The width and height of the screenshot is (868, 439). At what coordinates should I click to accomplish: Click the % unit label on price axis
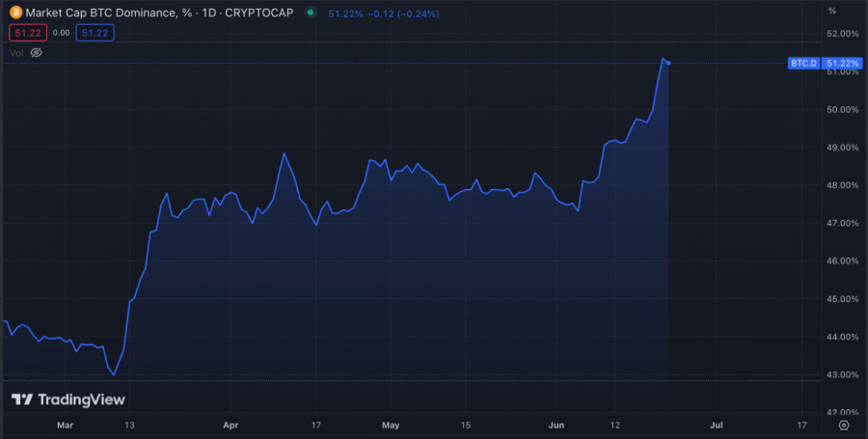(x=831, y=11)
